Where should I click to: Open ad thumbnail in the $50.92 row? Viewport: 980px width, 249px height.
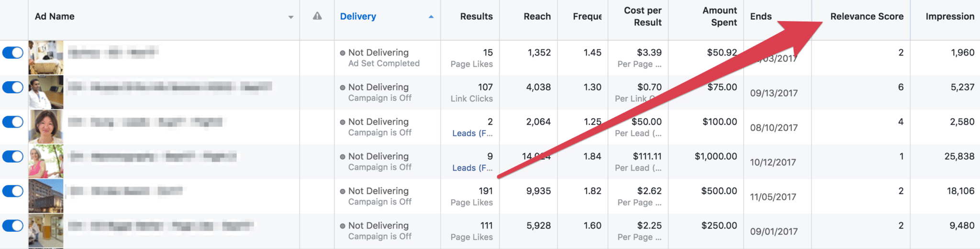pyautogui.click(x=46, y=57)
